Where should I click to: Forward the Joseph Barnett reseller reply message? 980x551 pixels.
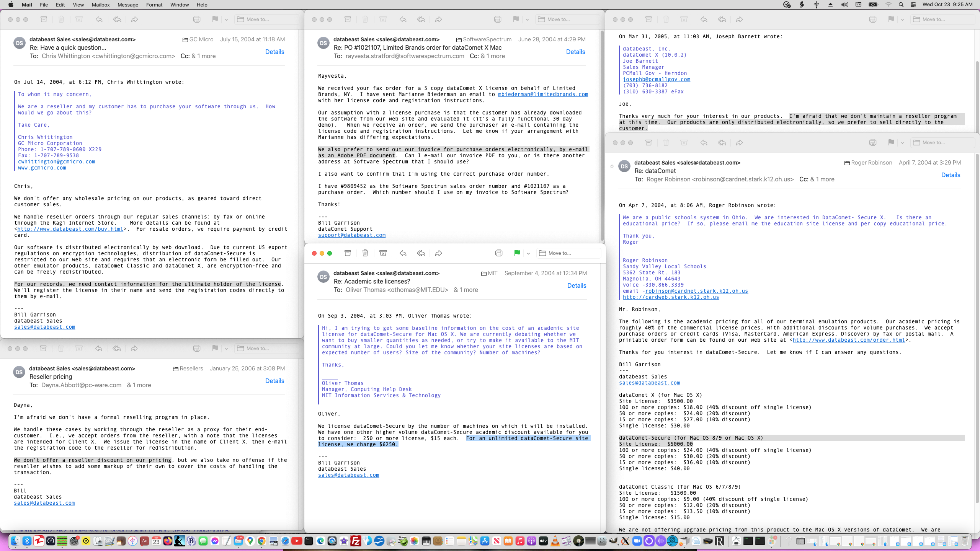[740, 20]
